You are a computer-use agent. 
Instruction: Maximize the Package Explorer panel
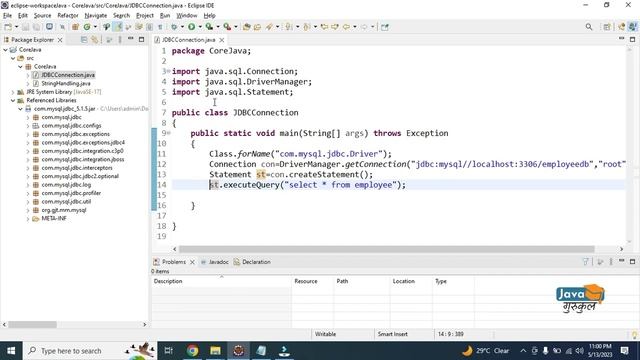tap(142, 40)
